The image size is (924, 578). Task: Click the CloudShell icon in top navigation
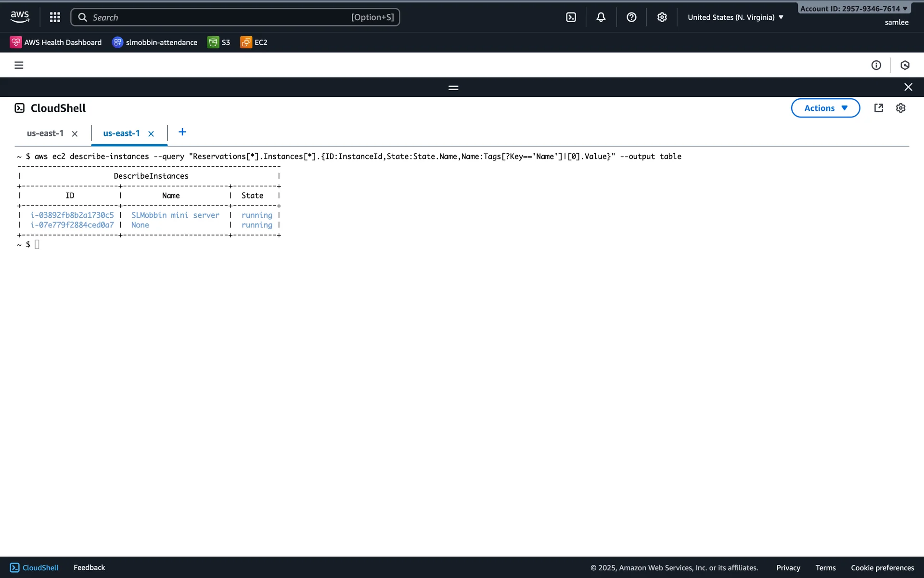click(571, 17)
